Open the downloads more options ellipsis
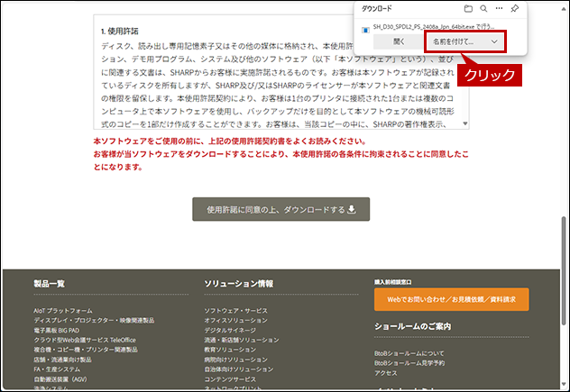Image resolution: width=570 pixels, height=392 pixels. (x=499, y=8)
